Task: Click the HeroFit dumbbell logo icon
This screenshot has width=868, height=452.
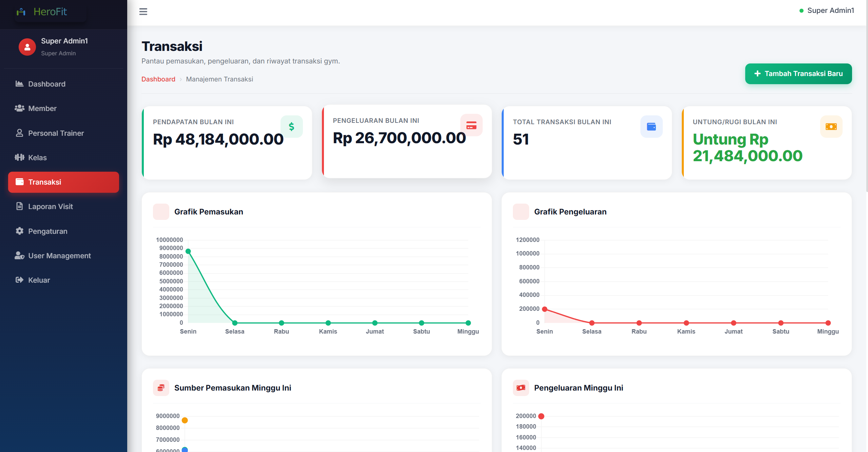Action: pos(21,12)
